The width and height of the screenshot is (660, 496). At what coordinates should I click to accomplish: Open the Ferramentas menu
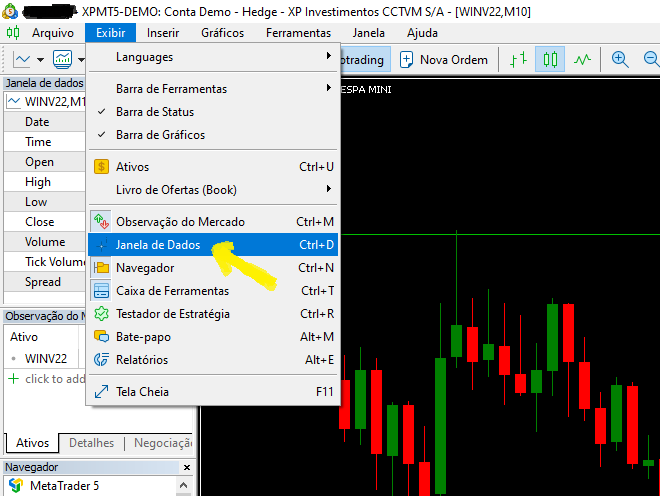point(298,33)
